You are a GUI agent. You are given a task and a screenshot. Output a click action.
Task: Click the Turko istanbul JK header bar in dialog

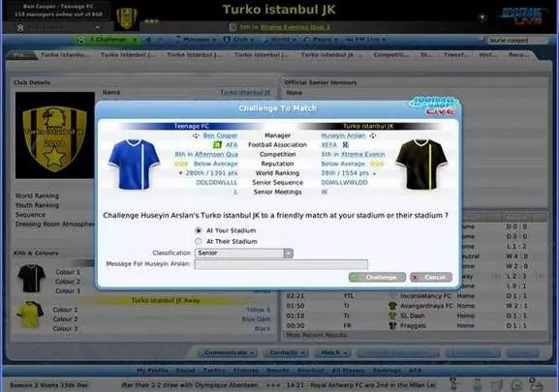point(368,126)
